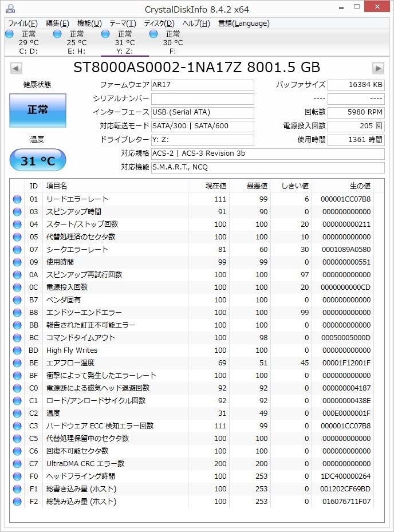
Task: Click the バッファサイズ value 16384 KB
Action: point(356,85)
